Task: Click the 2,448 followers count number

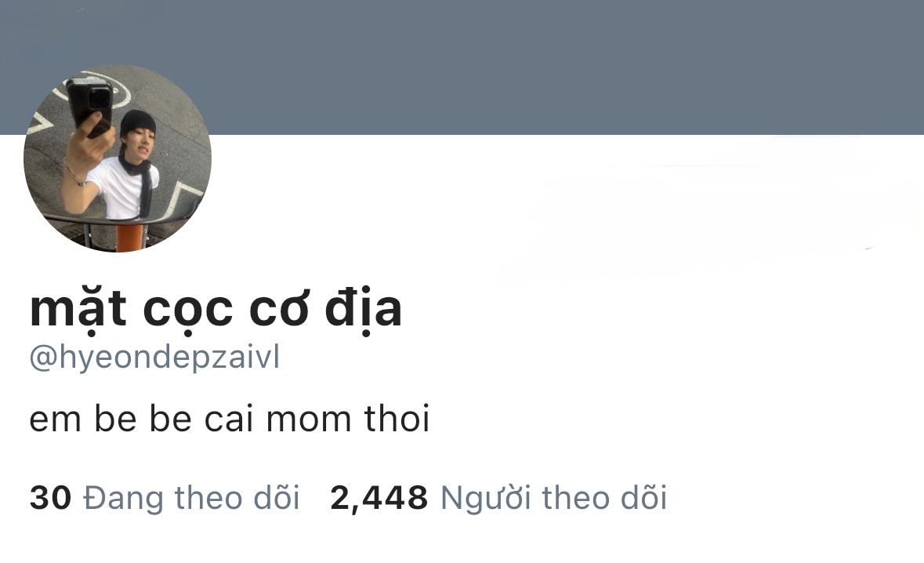Action: (379, 498)
